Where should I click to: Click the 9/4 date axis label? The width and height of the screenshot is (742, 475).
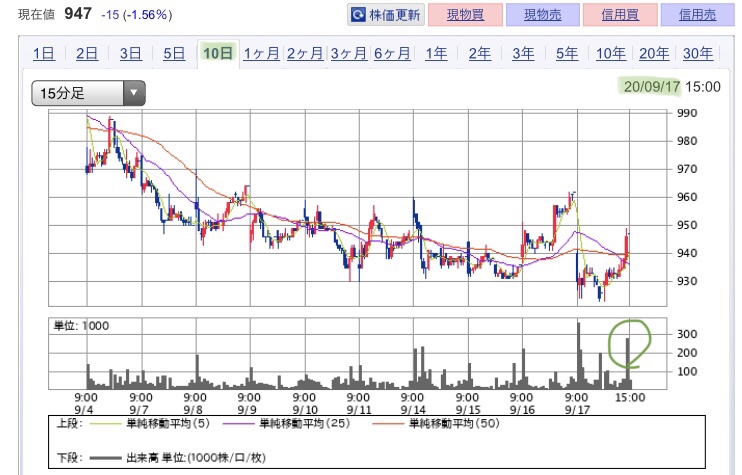click(x=84, y=410)
